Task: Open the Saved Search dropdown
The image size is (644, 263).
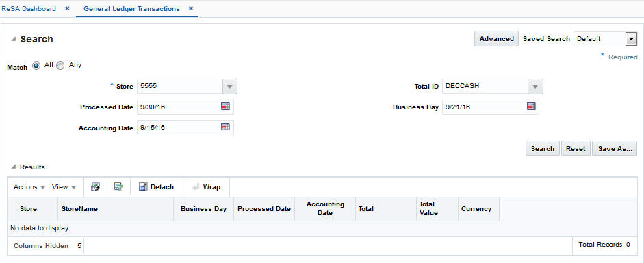Action: tap(631, 39)
